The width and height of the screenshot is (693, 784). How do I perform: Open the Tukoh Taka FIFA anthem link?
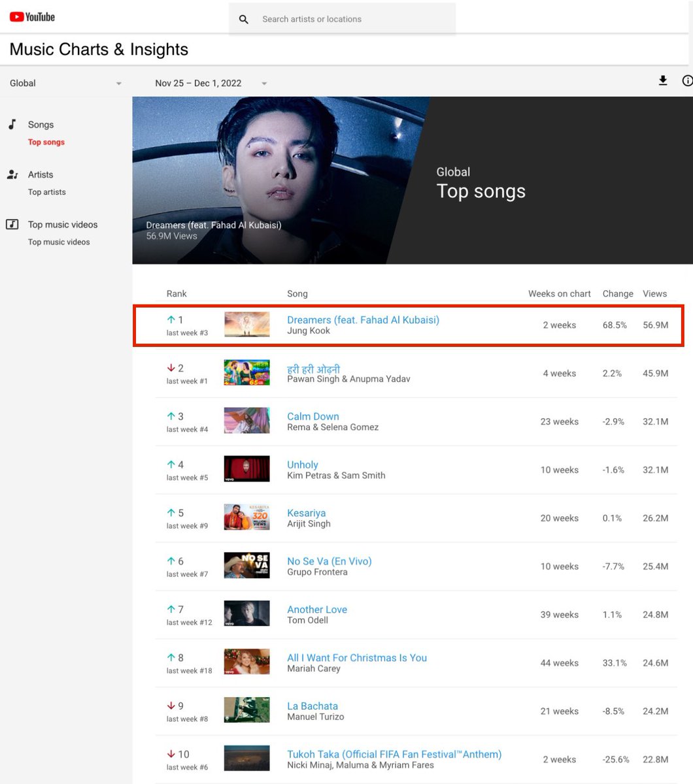394,754
